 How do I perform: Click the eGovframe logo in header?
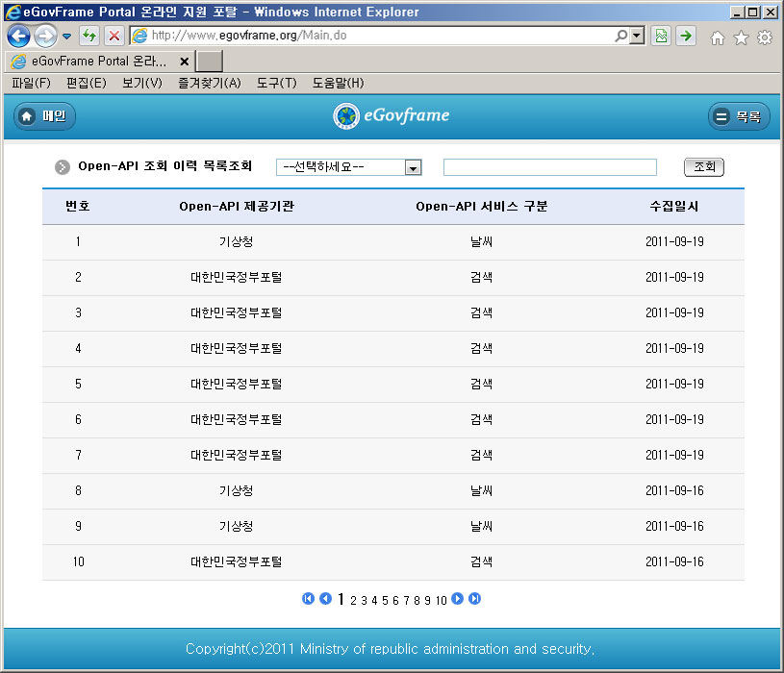392,116
